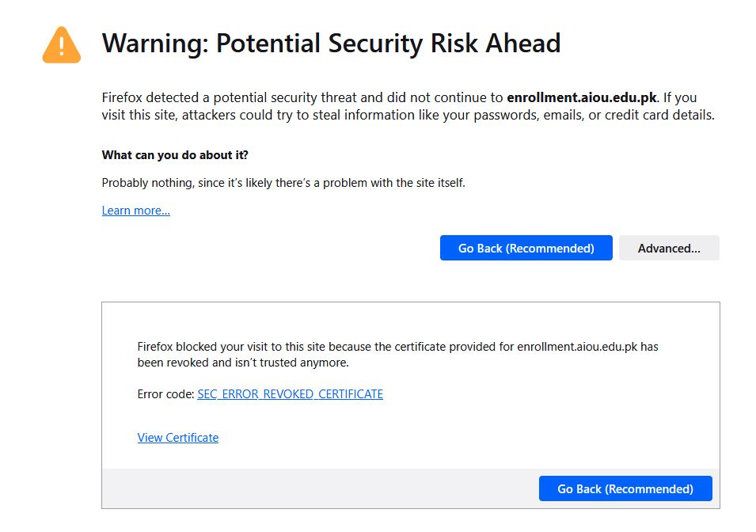Click Go Back button beside Advanced
The height and width of the screenshot is (532, 756).
click(526, 248)
